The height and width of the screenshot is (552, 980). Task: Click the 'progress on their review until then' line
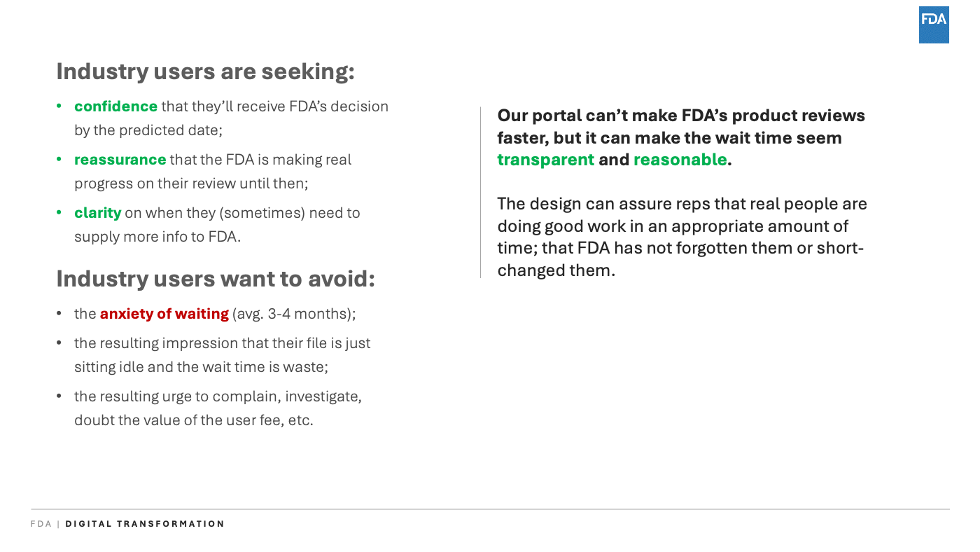coord(191,184)
